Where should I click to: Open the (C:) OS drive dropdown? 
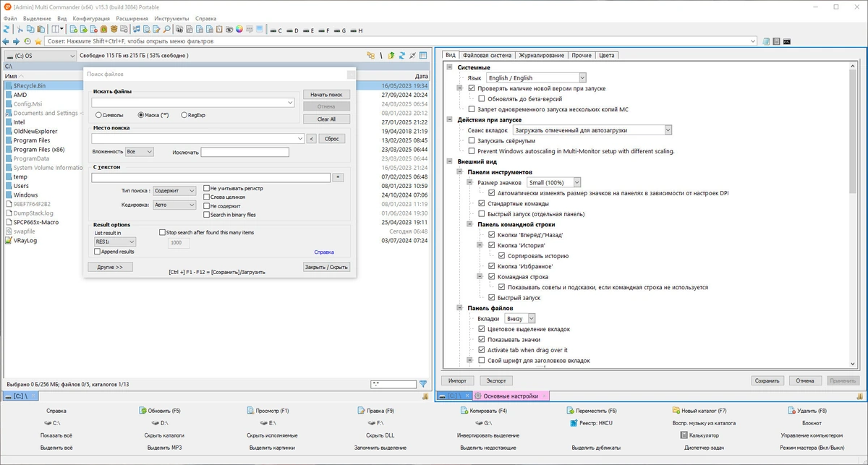coord(40,56)
